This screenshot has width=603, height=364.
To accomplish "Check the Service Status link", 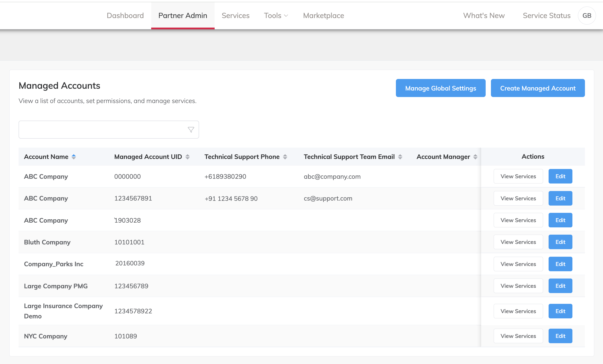I will coord(547,16).
